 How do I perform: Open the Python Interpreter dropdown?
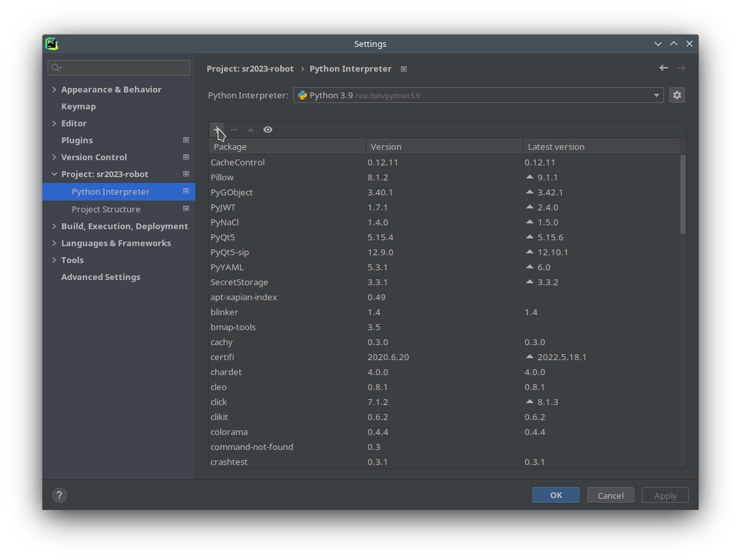[656, 95]
